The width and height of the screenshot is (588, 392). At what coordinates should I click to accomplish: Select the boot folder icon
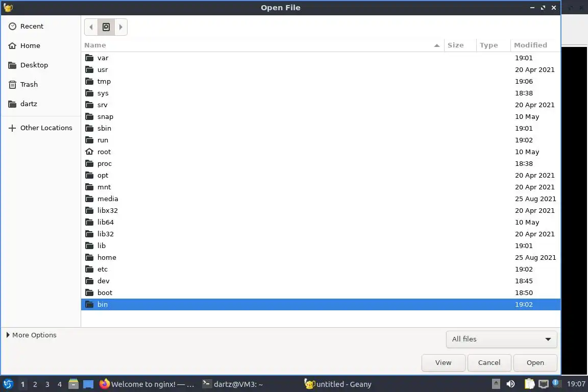coord(89,292)
